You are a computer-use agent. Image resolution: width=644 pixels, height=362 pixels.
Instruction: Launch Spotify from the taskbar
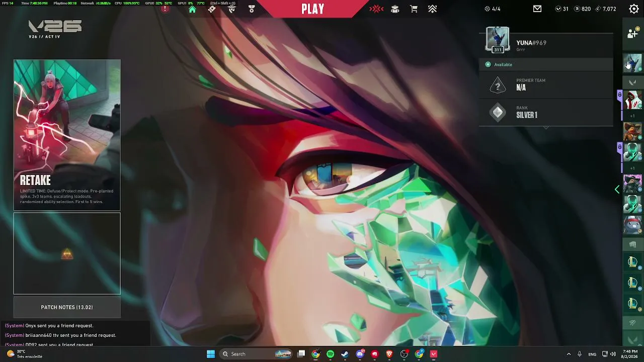point(330,354)
